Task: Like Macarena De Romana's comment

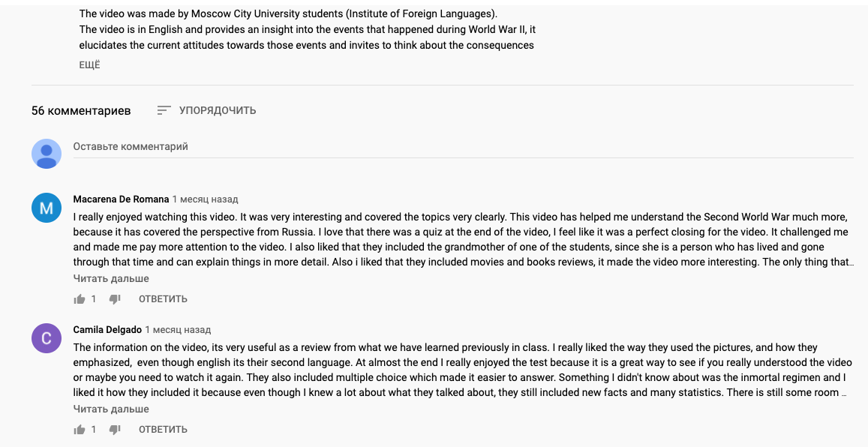Action: [80, 299]
